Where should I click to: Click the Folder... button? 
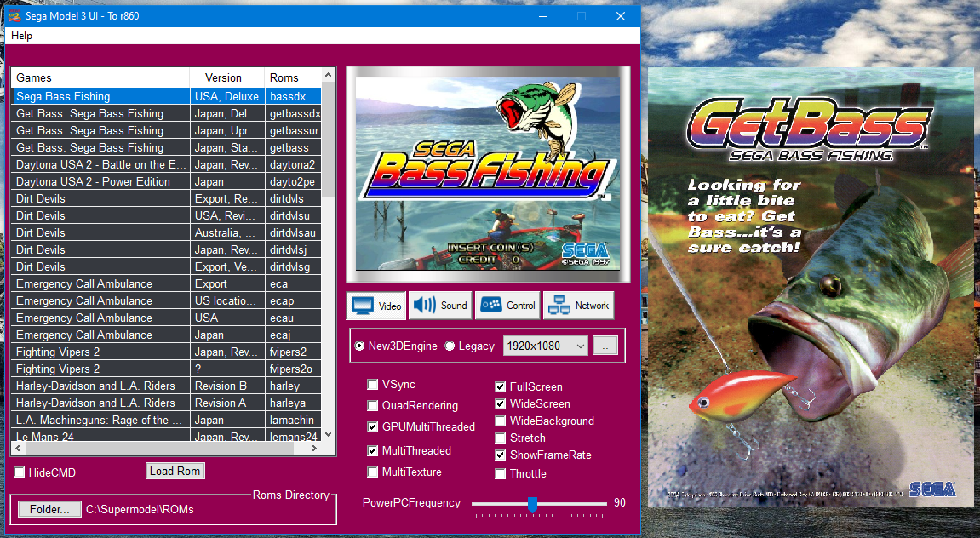tap(49, 509)
